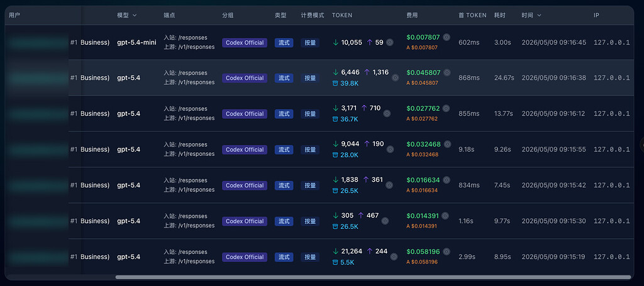Click the 费用 column header
644x286 pixels.
pyautogui.click(x=413, y=15)
